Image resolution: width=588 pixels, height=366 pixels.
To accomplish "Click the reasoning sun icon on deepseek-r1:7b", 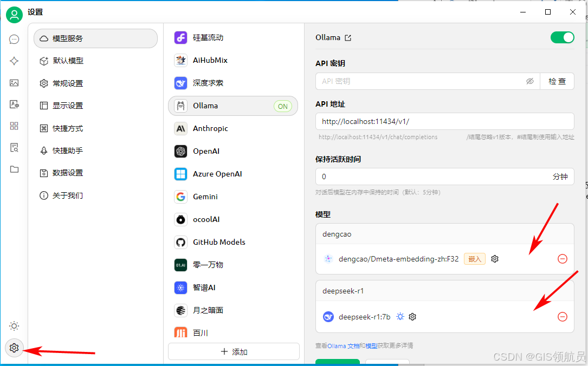I will 400,317.
